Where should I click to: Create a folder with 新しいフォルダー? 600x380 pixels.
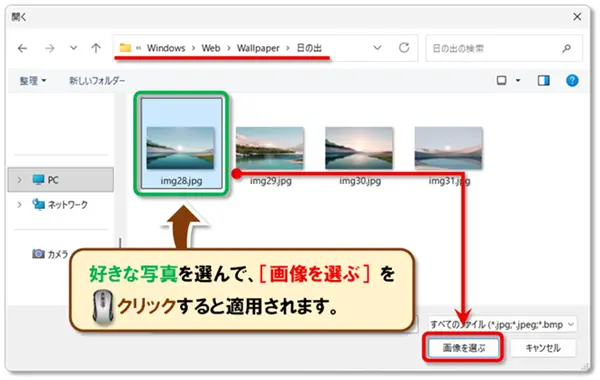pos(97,81)
